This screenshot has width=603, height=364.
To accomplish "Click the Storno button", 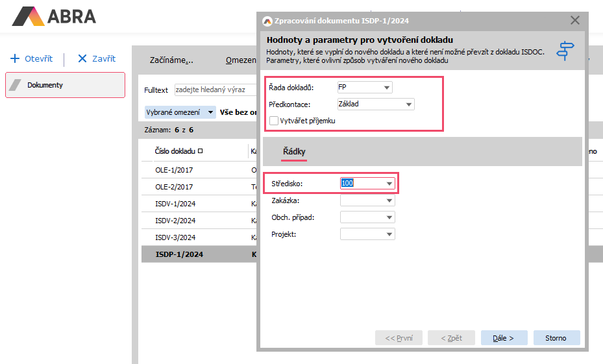I will point(556,338).
